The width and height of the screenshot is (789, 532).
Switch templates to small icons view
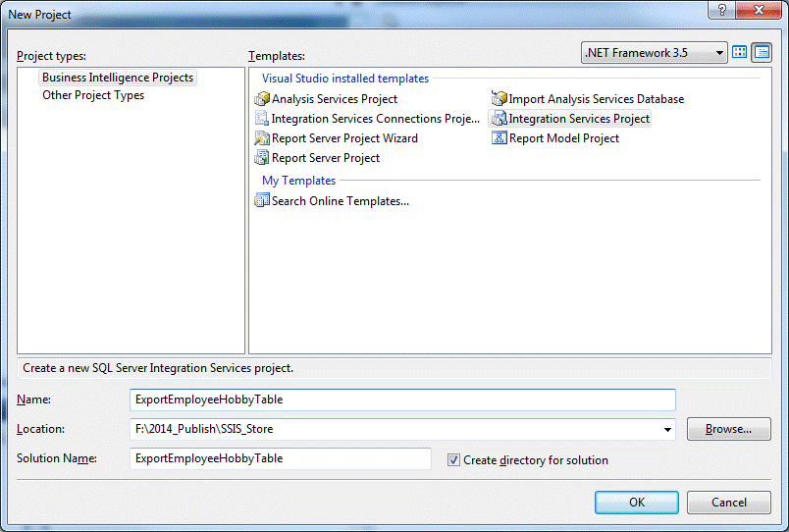pos(761,52)
